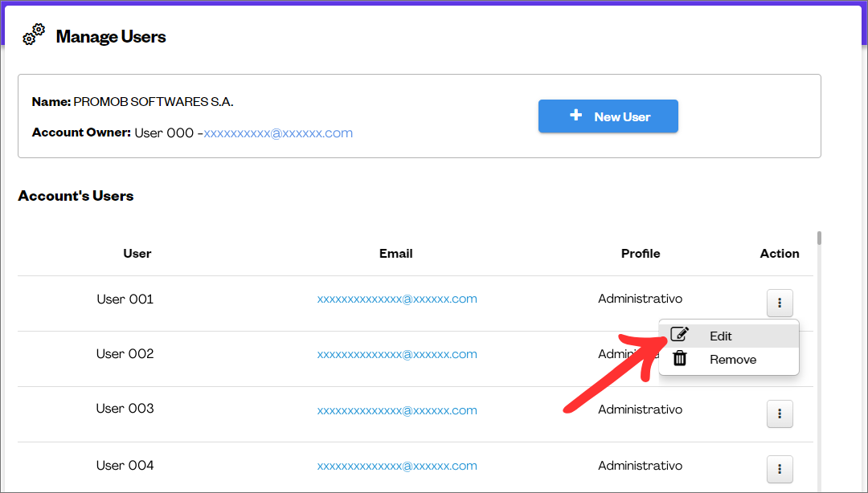
Task: Click the 'User 000' account owner text
Action: [x=164, y=132]
